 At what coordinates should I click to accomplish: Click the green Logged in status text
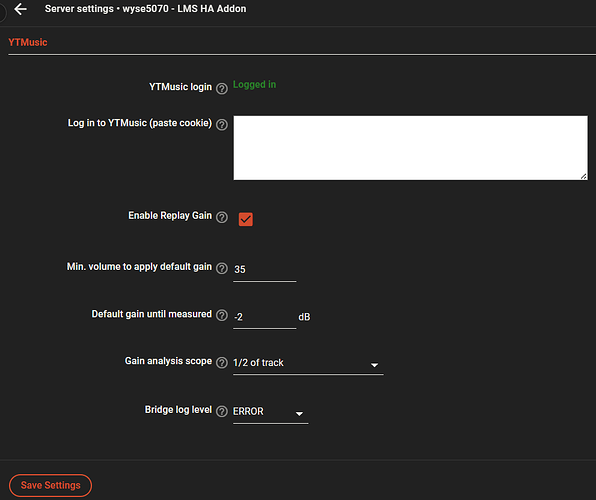click(x=254, y=84)
